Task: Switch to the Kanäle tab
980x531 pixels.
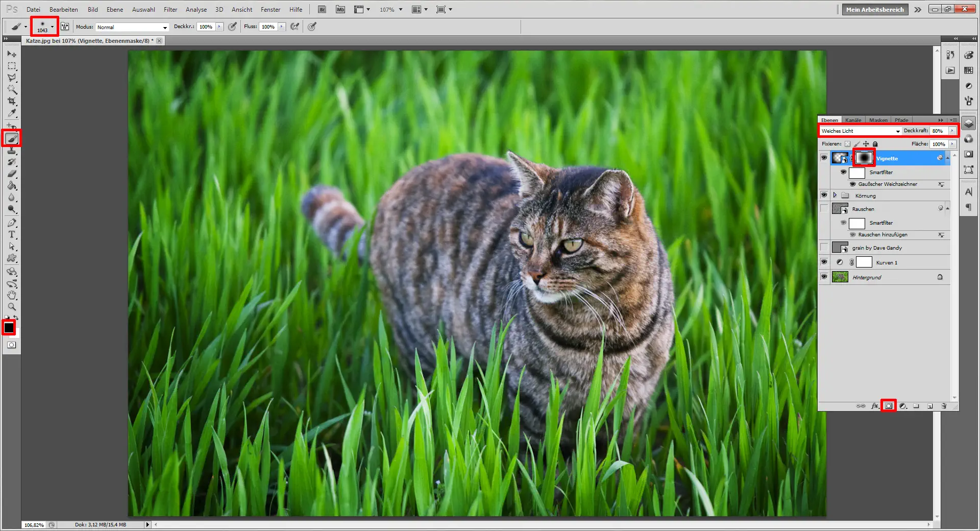Action: pos(853,119)
